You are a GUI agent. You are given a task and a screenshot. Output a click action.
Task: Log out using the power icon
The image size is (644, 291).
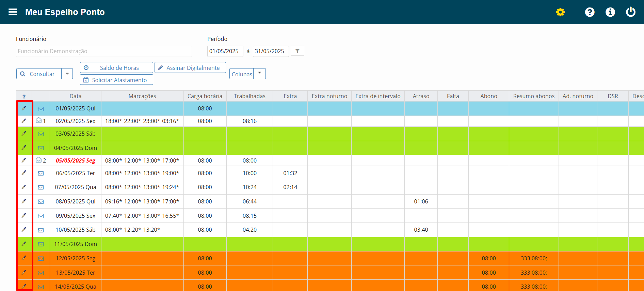pos(631,12)
